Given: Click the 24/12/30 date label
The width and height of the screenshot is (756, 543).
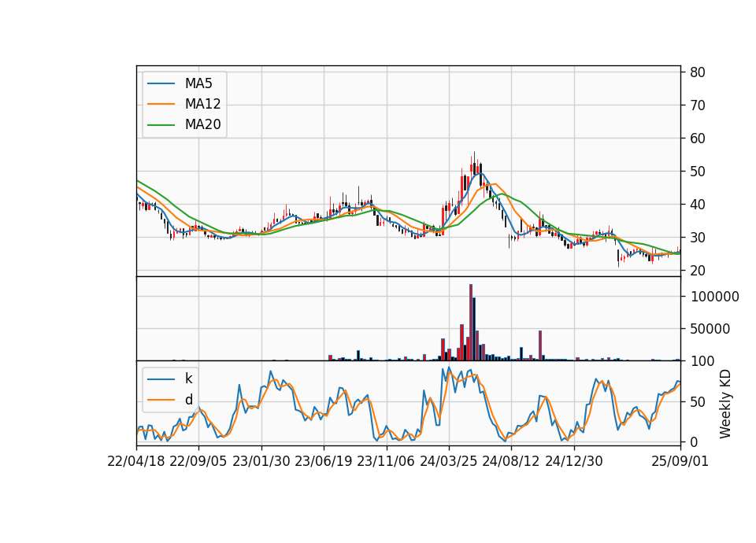Looking at the screenshot, I should 574,461.
